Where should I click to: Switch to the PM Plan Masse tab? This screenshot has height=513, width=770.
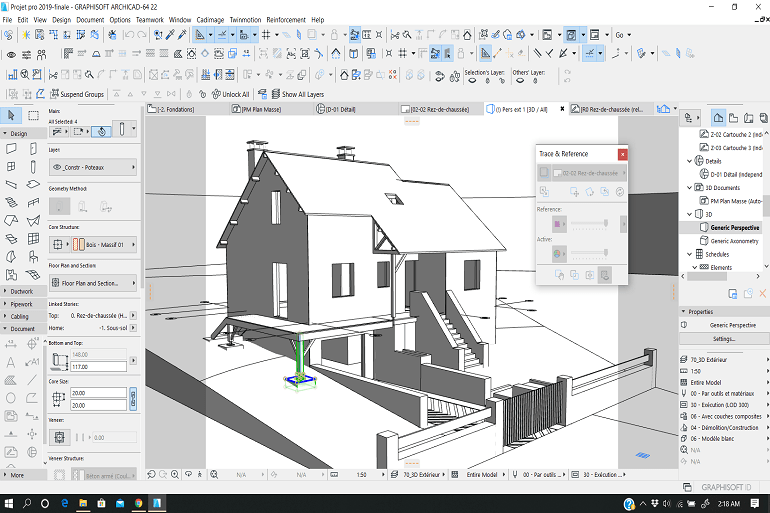261,108
